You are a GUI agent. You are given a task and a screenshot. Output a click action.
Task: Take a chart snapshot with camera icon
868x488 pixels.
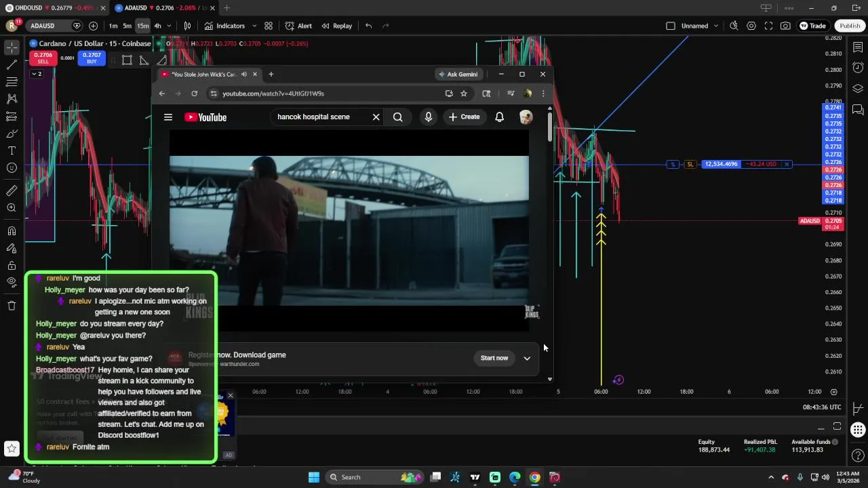point(785,26)
